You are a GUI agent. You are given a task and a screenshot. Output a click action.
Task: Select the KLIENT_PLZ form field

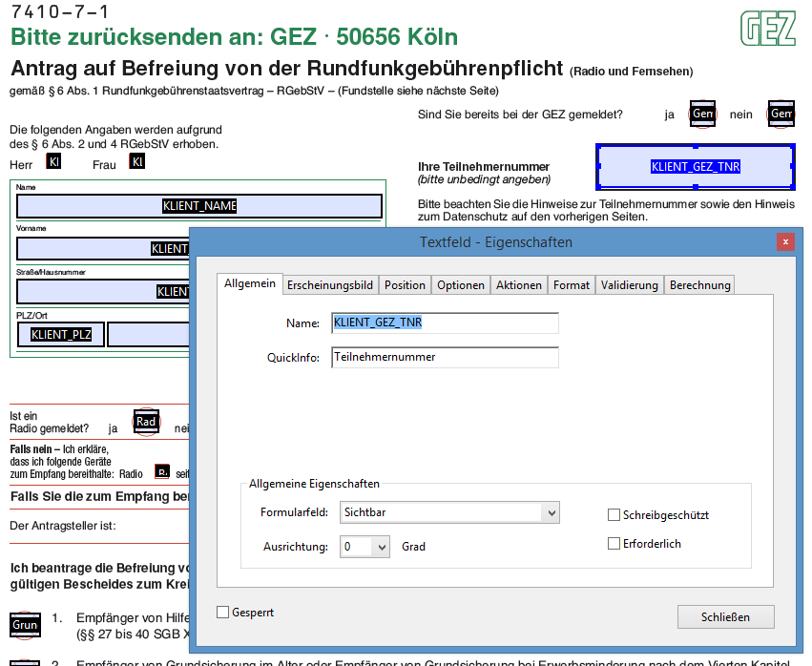pyautogui.click(x=61, y=335)
